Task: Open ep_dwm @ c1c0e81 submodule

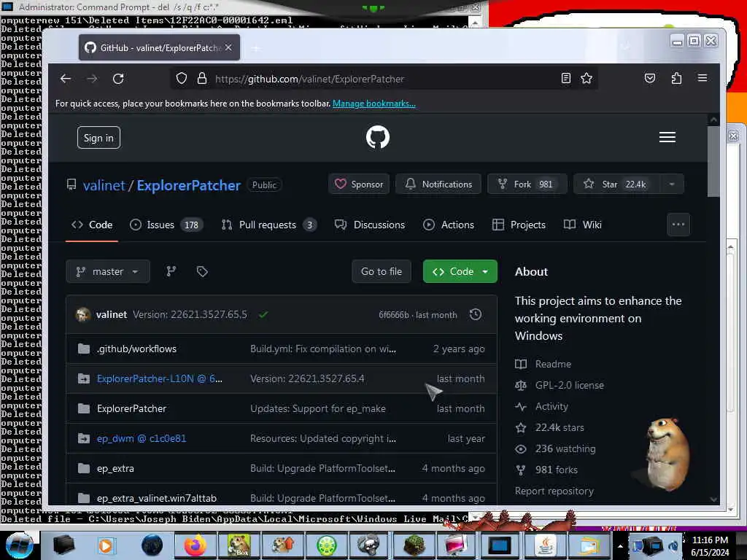Action: click(x=142, y=438)
